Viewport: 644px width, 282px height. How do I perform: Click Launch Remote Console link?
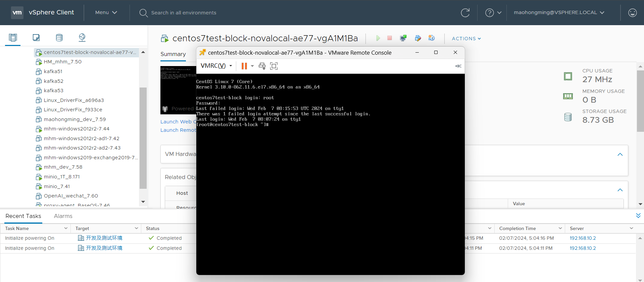(178, 130)
